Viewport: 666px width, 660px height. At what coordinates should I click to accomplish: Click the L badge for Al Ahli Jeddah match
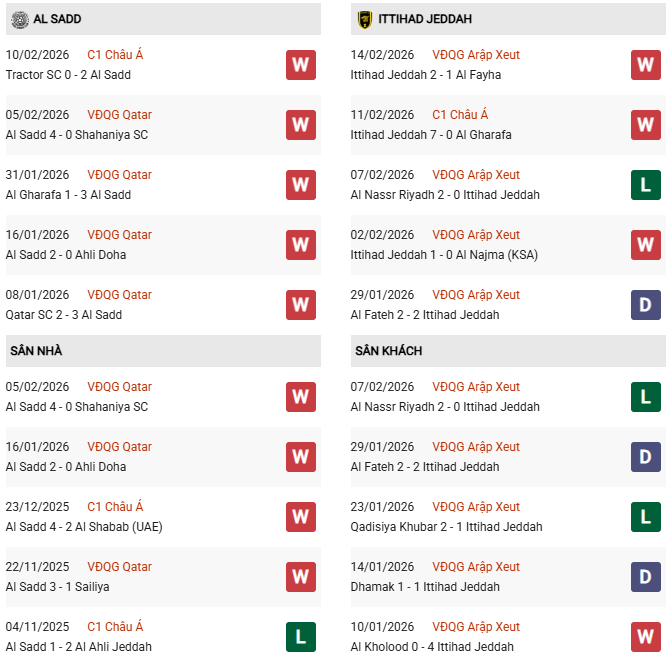pos(300,637)
